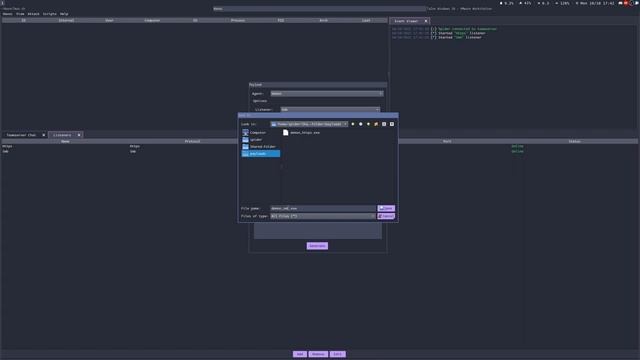Click Generate in the Payload window

tap(317, 246)
